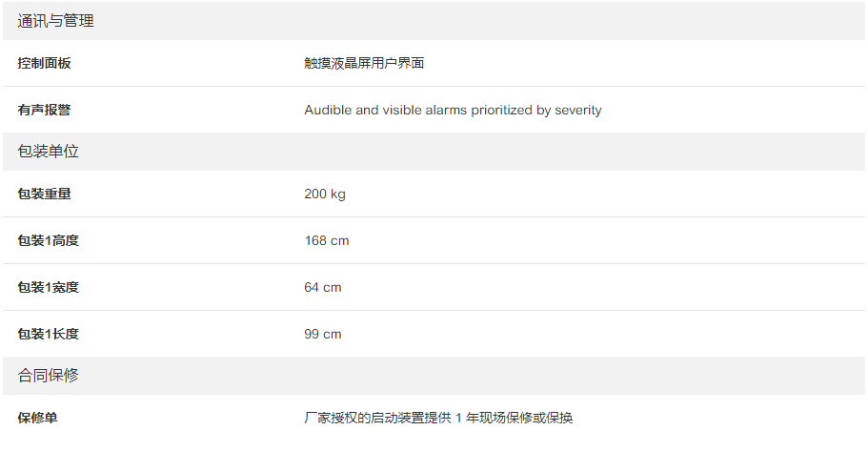The height and width of the screenshot is (451, 868).
Task: Select the 包装1长度 row label
Action: [x=48, y=335]
